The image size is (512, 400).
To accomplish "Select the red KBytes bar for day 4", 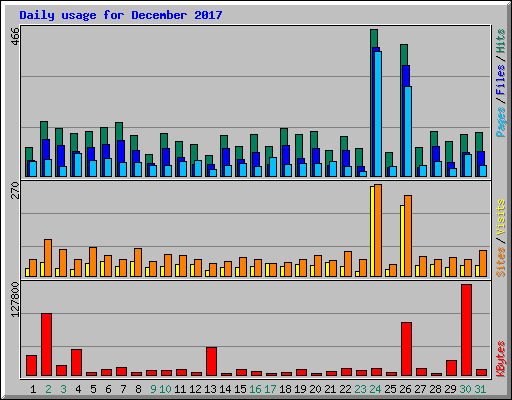I will point(76,362).
